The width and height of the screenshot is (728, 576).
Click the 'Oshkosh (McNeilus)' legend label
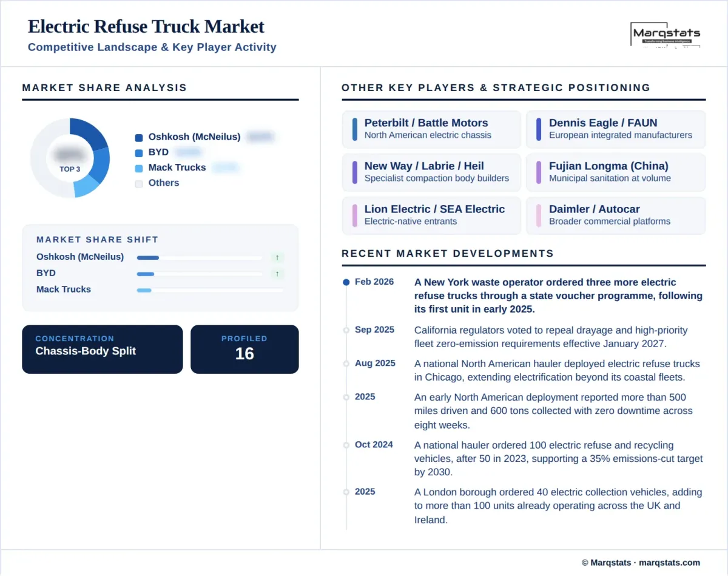click(x=194, y=137)
